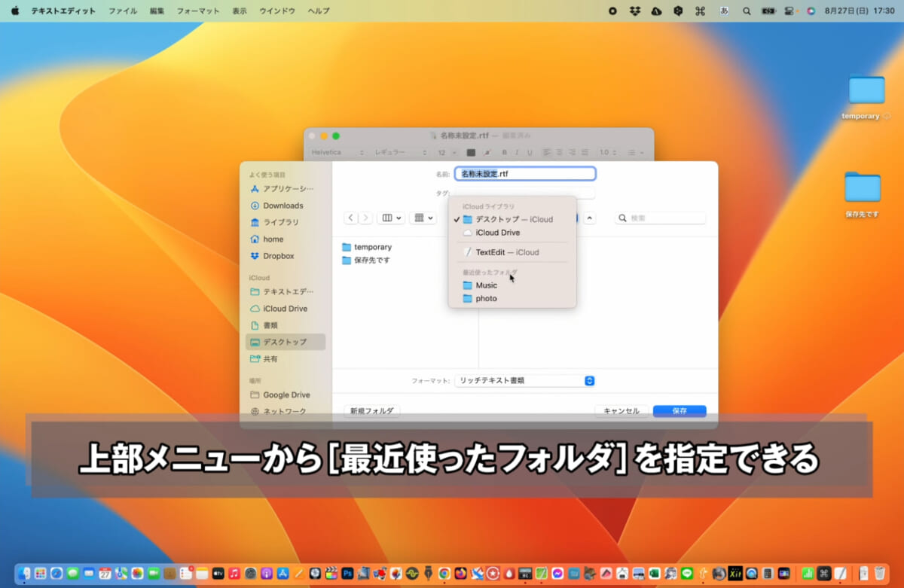Click the 検索 search field
Screen dimensions: 904x588
tap(661, 218)
